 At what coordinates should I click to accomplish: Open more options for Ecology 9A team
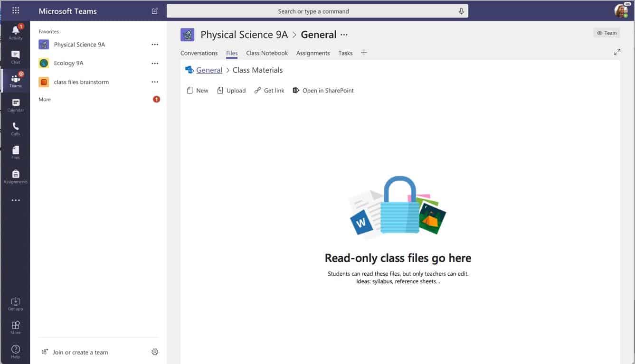click(x=155, y=63)
